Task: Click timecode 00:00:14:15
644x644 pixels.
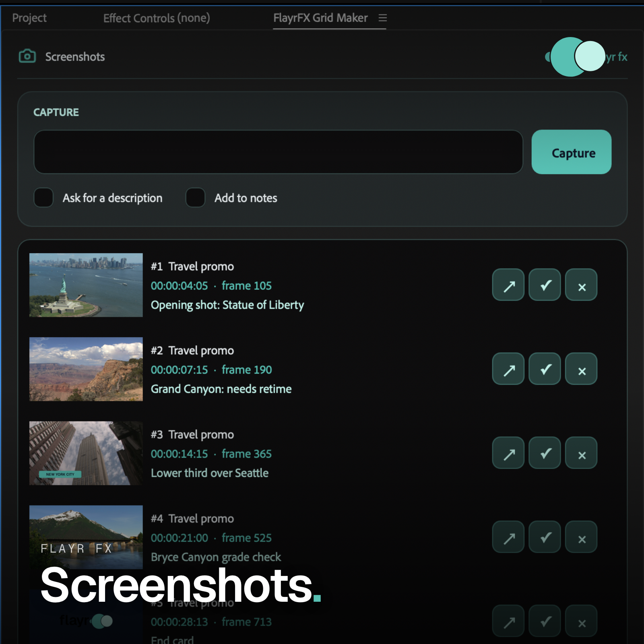Action: 180,454
